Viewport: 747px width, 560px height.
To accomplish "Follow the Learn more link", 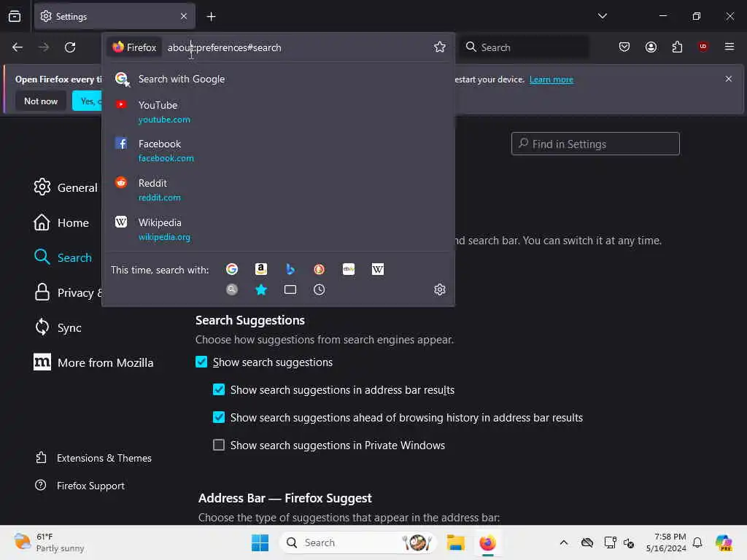I will (x=551, y=79).
